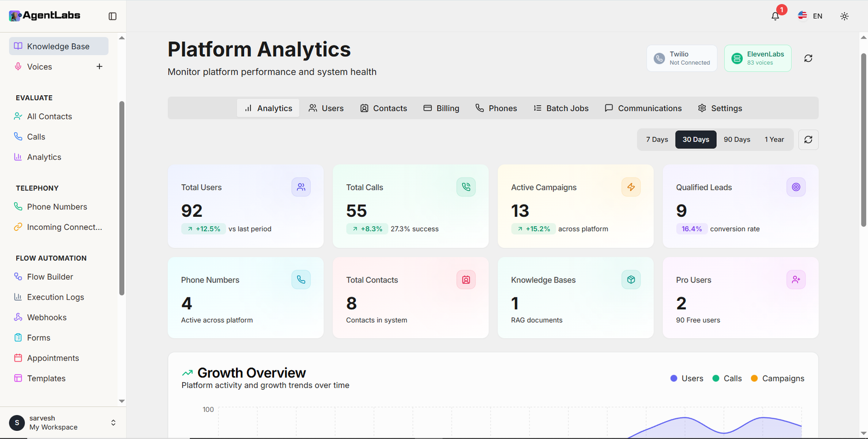Click the page vertical scrollbar thumb
The width and height of the screenshot is (868, 439).
point(864,140)
